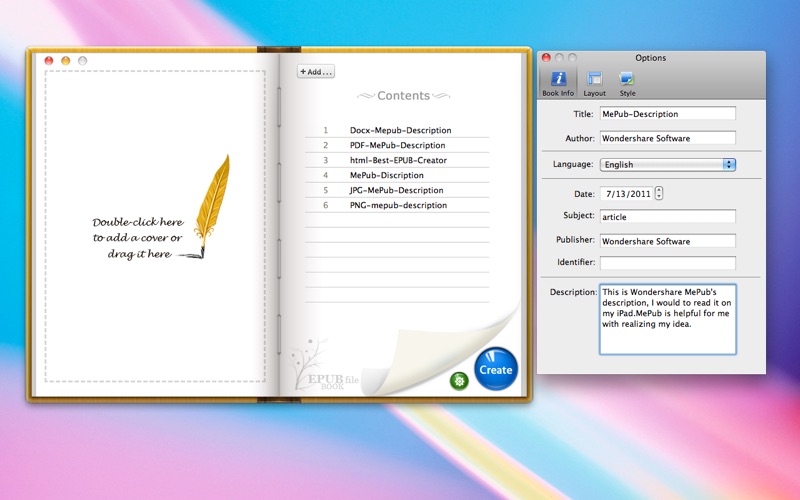
Task: Minimize the book window with yellow button
Action: click(x=65, y=61)
